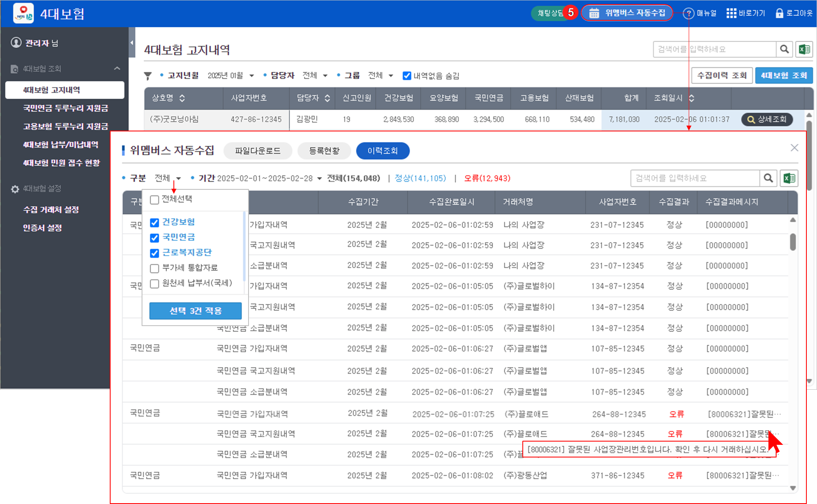
Task: Click the top Excel download icon
Action: point(804,49)
